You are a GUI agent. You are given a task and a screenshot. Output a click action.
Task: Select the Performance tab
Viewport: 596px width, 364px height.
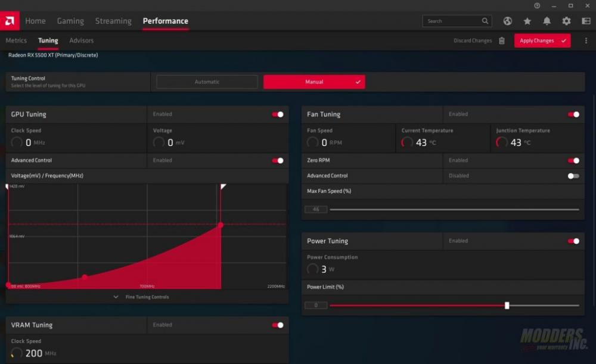pos(165,21)
